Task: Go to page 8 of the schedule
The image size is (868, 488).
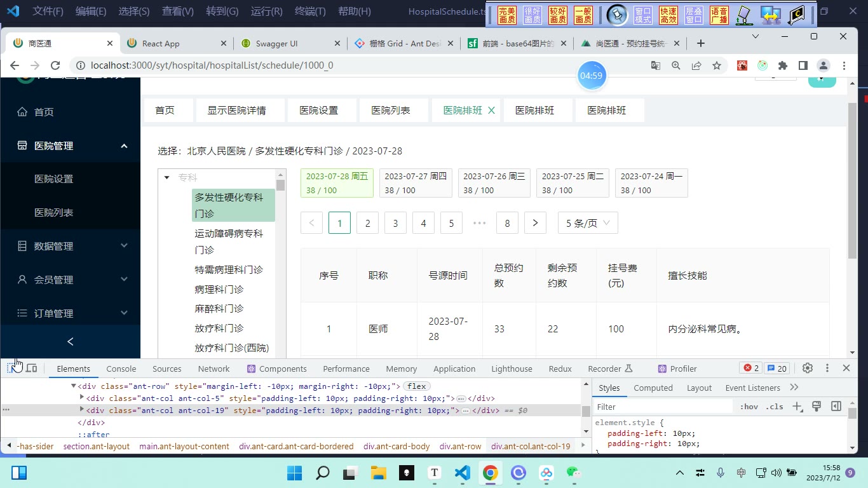Action: (x=507, y=223)
